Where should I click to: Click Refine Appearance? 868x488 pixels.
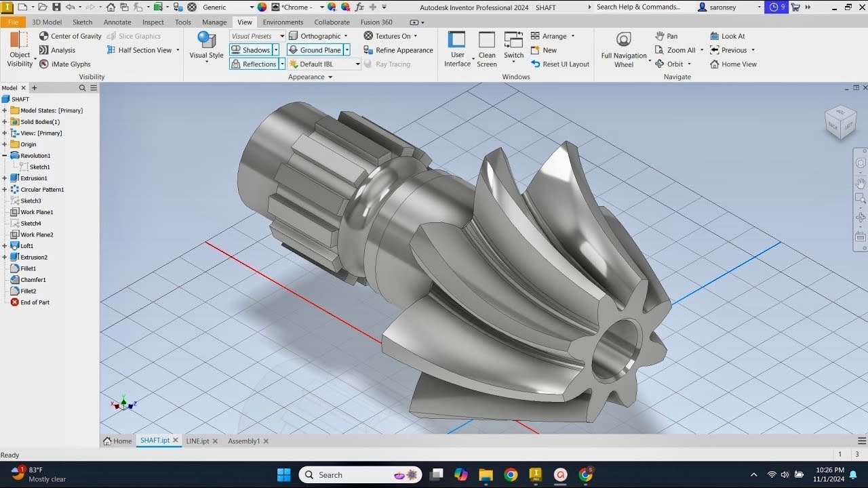(x=398, y=50)
